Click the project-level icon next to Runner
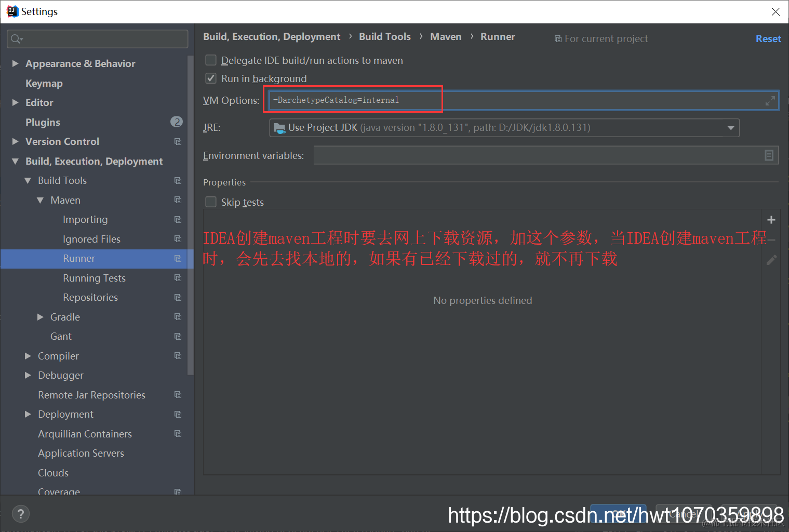 (x=178, y=258)
